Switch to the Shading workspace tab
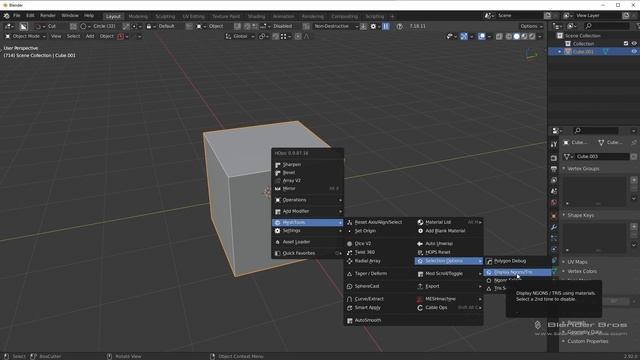Viewport: 640px width, 360px height. click(256, 16)
